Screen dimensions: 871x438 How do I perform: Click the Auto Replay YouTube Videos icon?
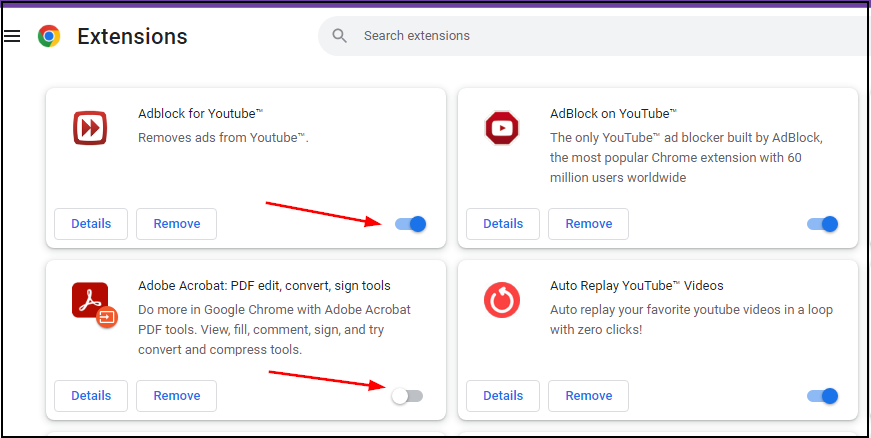(502, 300)
